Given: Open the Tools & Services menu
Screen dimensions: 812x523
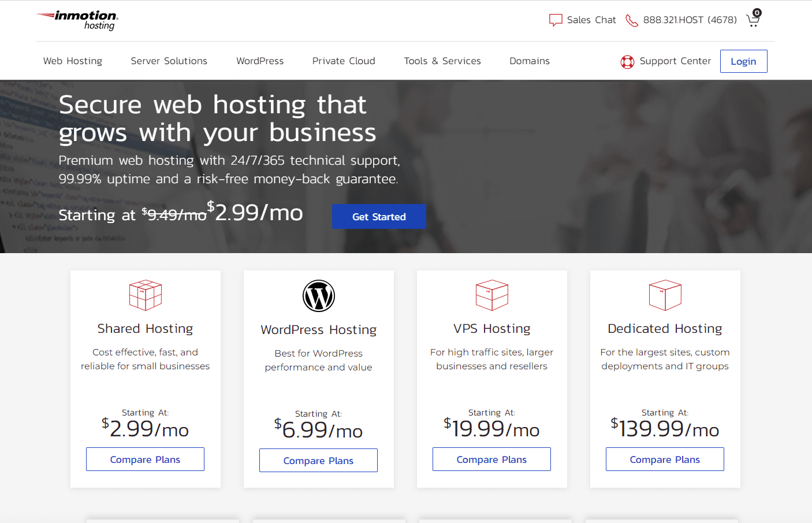Looking at the screenshot, I should [442, 61].
